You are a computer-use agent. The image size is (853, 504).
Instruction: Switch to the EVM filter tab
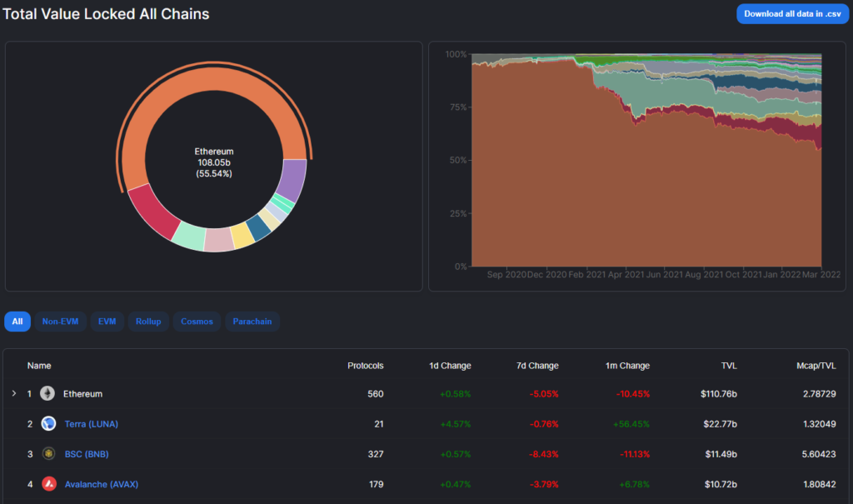pyautogui.click(x=107, y=321)
